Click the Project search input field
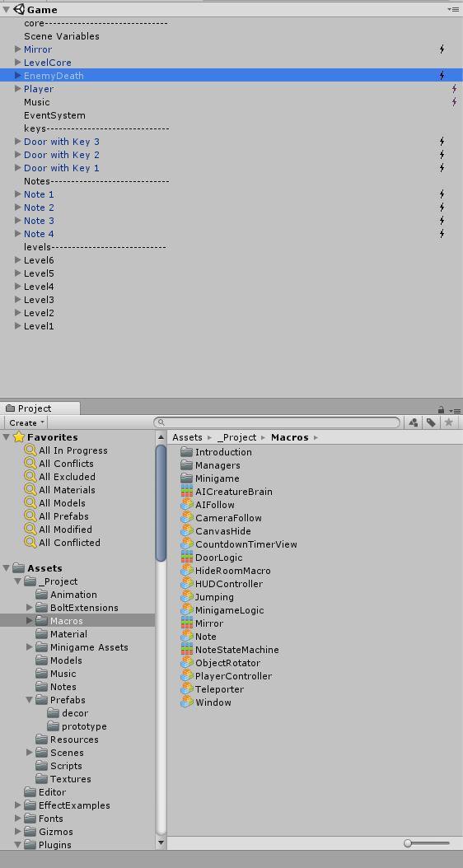Image resolution: width=463 pixels, height=868 pixels. 277,423
